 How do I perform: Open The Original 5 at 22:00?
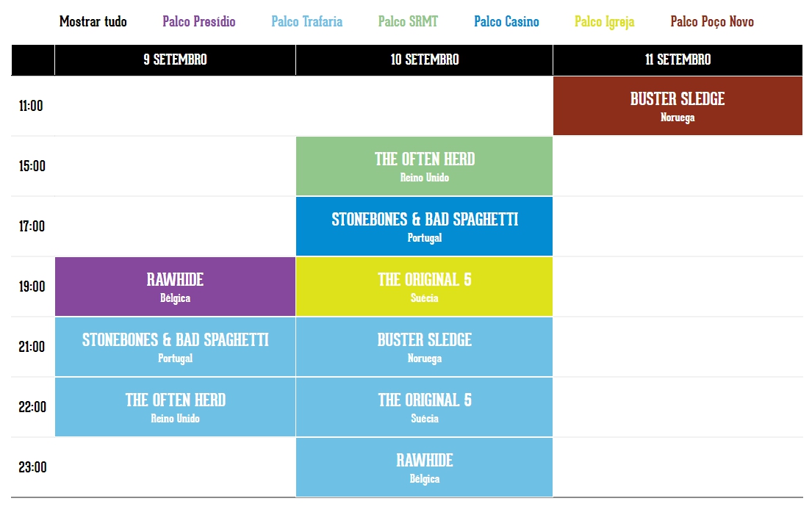pyautogui.click(x=424, y=407)
